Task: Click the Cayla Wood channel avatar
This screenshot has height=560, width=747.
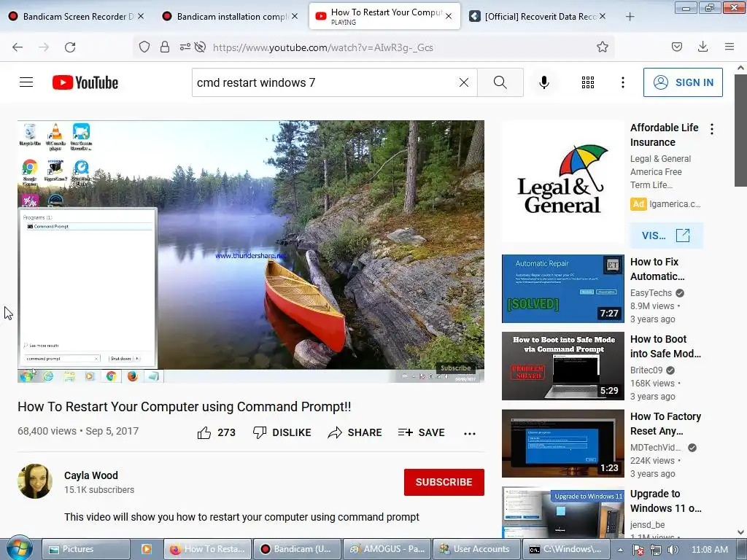Action: coord(35,481)
